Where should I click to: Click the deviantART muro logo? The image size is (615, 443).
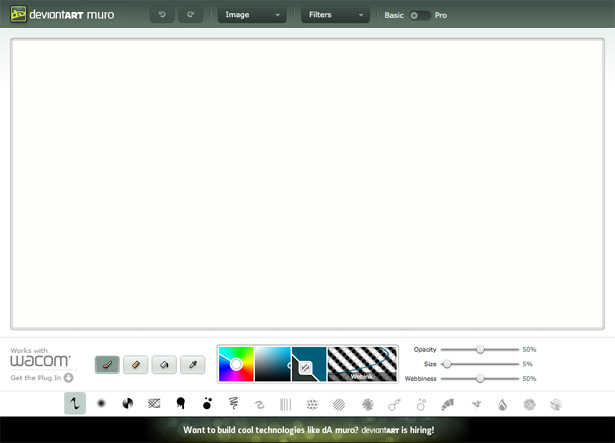coord(62,15)
